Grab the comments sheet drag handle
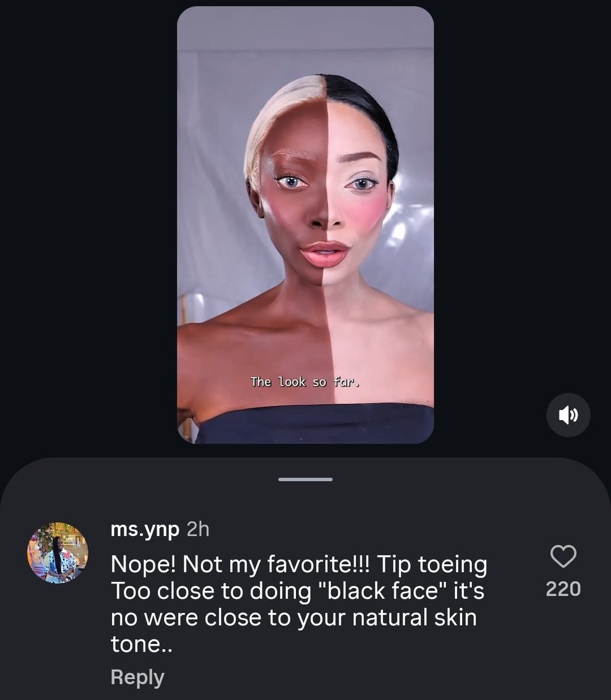Viewport: 611px width, 700px height. 305,480
